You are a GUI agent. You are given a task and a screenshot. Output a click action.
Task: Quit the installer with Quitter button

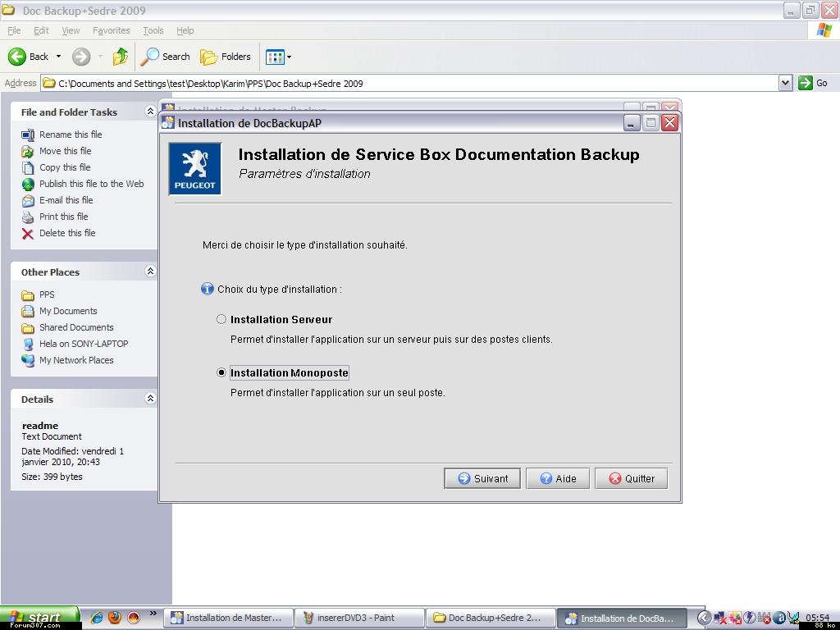(x=631, y=478)
